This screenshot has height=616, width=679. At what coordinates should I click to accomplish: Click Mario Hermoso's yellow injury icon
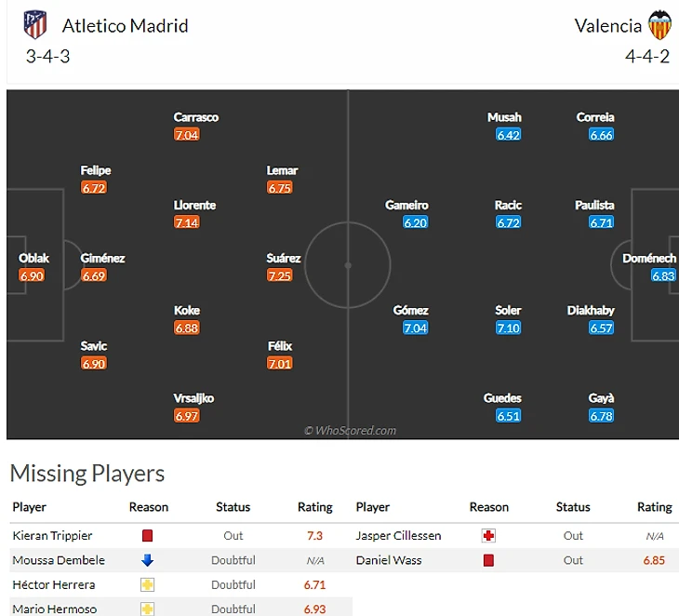click(x=148, y=609)
